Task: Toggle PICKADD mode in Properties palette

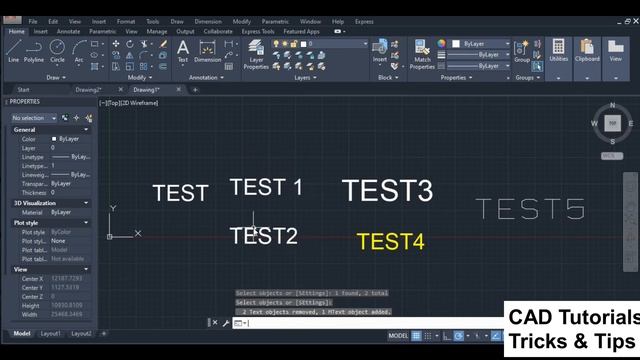Action: [x=64, y=118]
